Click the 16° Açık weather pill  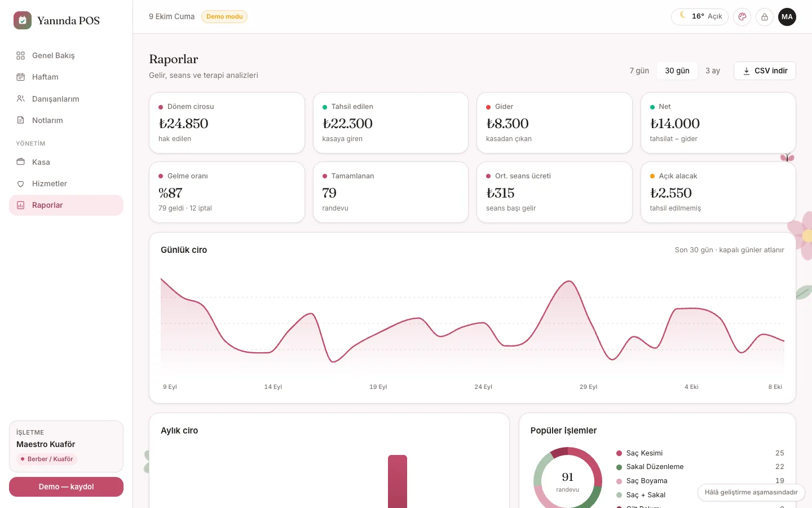pyautogui.click(x=700, y=16)
